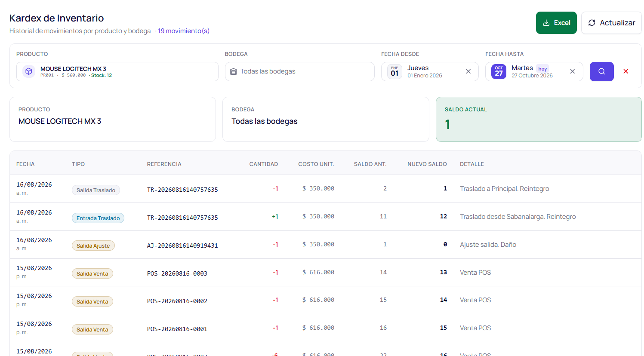Click the 19 movimiento(s) count
The height and width of the screenshot is (356, 644).
[184, 31]
